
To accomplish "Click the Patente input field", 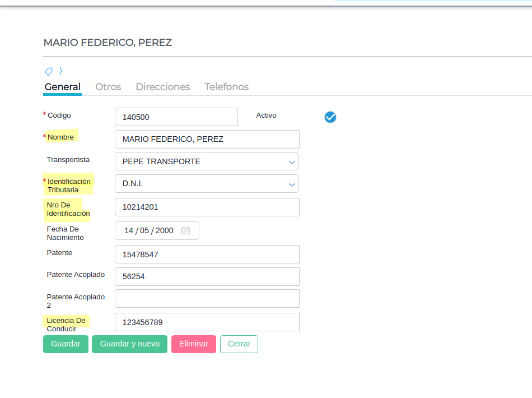I will coord(207,254).
